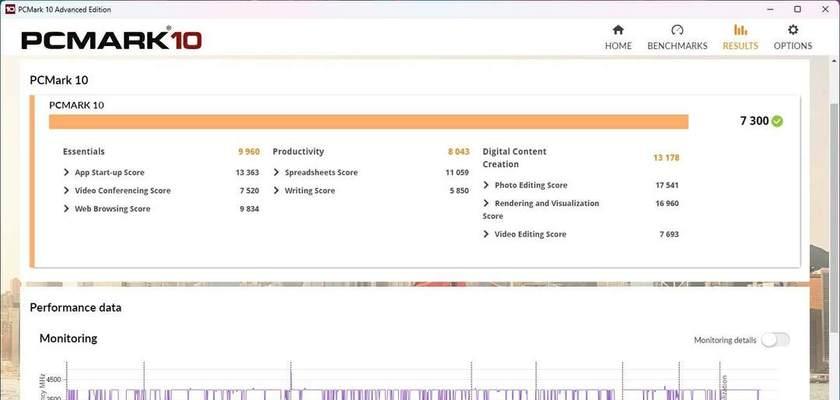Click the PCMark 10 Advanced Edition window title
The image size is (840, 400).
click(65, 10)
